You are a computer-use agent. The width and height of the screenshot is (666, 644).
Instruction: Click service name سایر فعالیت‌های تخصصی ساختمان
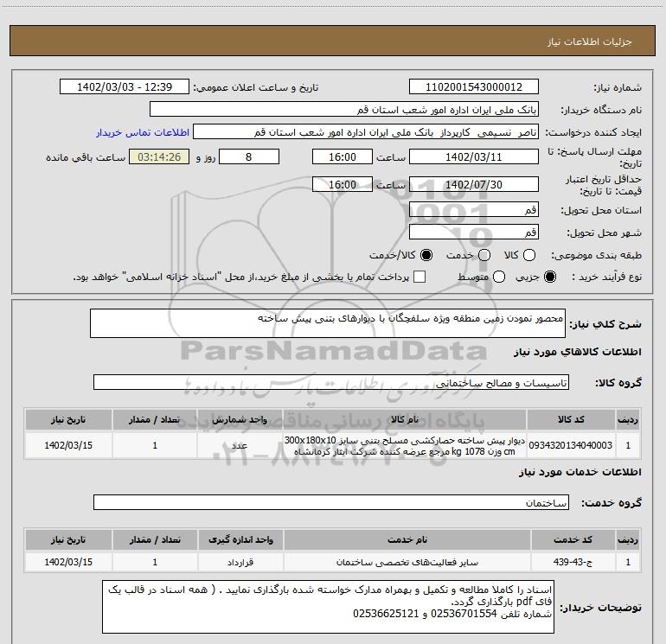coord(407,562)
